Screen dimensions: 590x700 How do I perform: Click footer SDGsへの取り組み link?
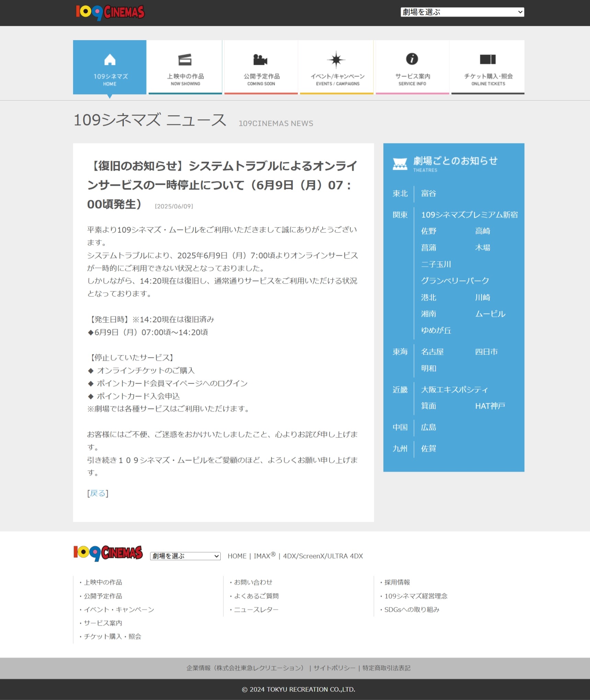point(412,610)
